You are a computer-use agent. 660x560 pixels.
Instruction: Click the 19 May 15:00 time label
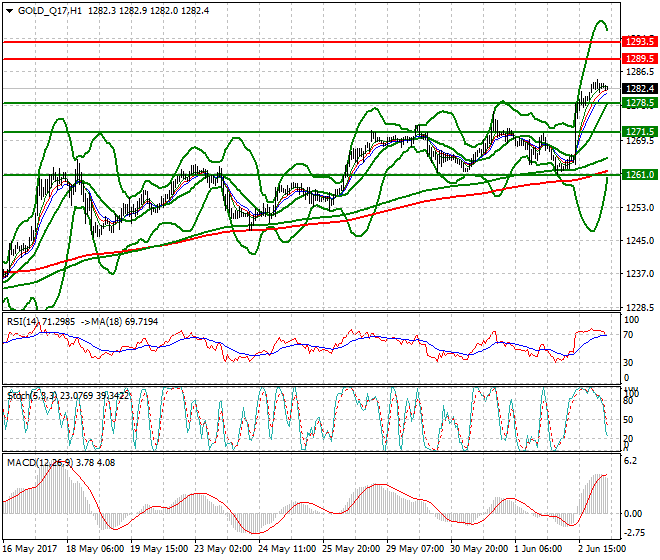click(x=160, y=549)
